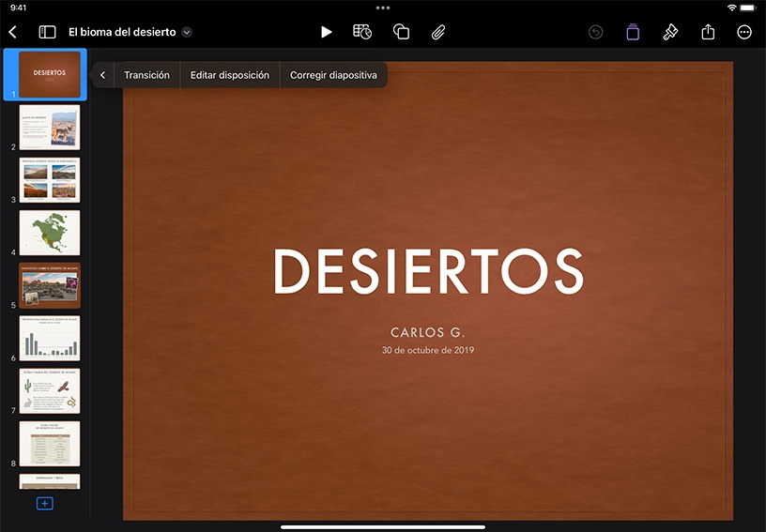Screen dimensions: 766x532
Task: Insert a table or chart
Action: tap(362, 32)
